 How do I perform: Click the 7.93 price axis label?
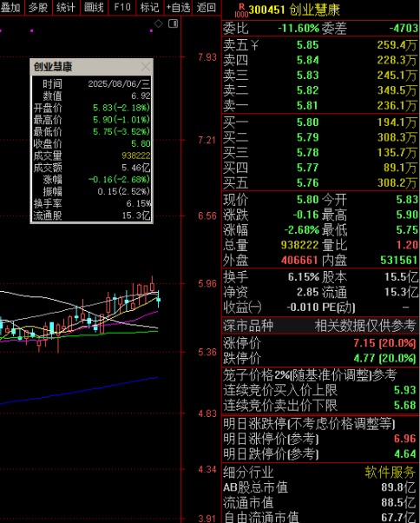tap(207, 57)
